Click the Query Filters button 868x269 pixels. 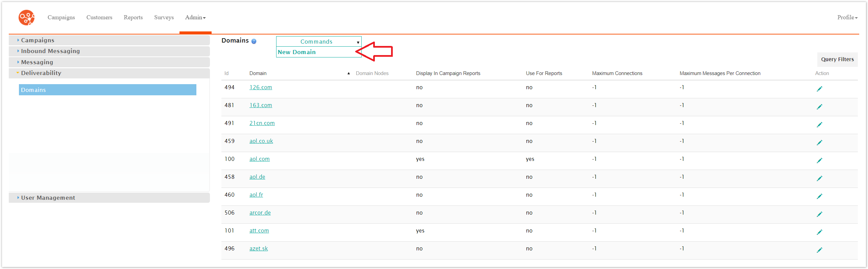[837, 59]
